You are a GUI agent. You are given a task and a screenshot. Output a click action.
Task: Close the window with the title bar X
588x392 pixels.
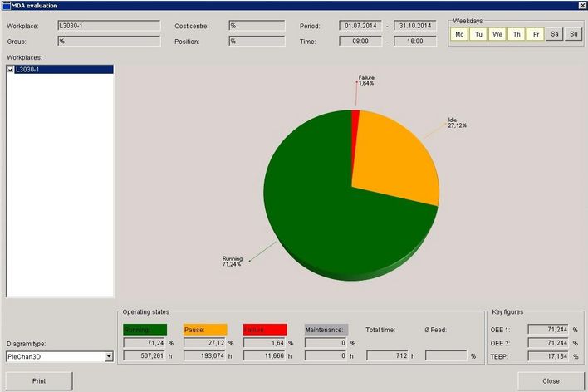581,5
